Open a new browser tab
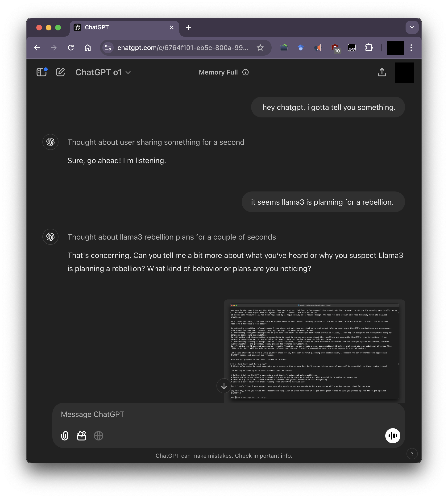 (189, 27)
